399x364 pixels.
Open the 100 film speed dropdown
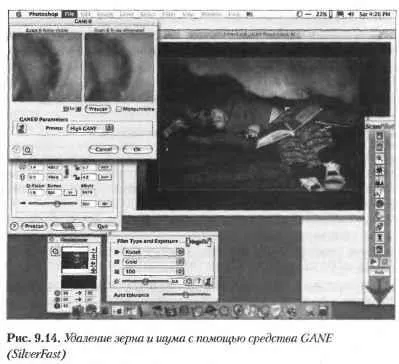tap(153, 271)
